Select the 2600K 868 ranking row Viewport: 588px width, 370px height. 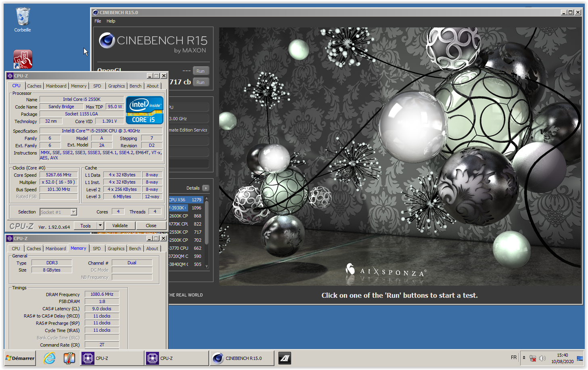[x=186, y=216]
